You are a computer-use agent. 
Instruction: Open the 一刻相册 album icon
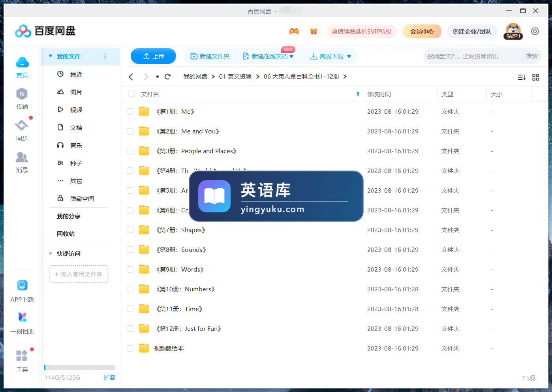[22, 317]
